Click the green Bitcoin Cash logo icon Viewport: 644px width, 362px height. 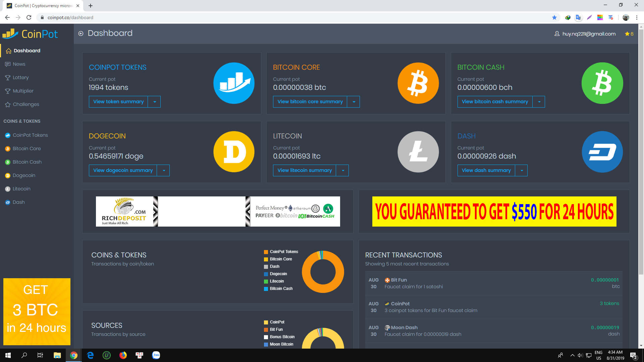(602, 83)
